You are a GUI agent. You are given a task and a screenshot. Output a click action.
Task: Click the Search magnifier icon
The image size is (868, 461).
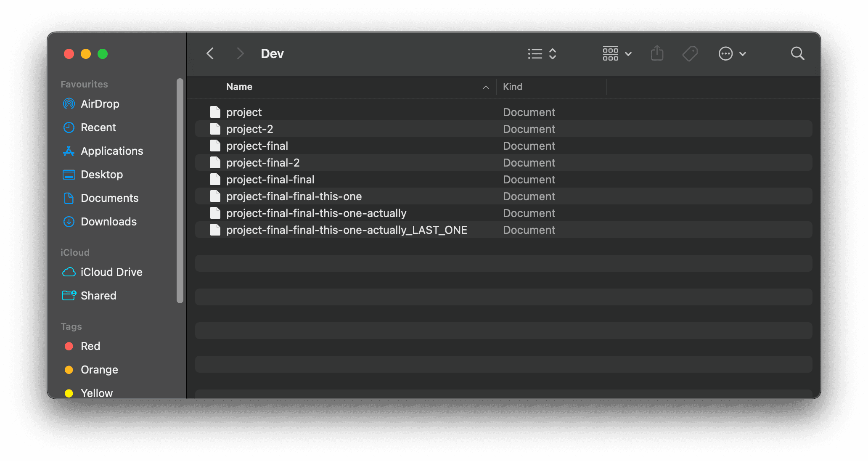[797, 53]
